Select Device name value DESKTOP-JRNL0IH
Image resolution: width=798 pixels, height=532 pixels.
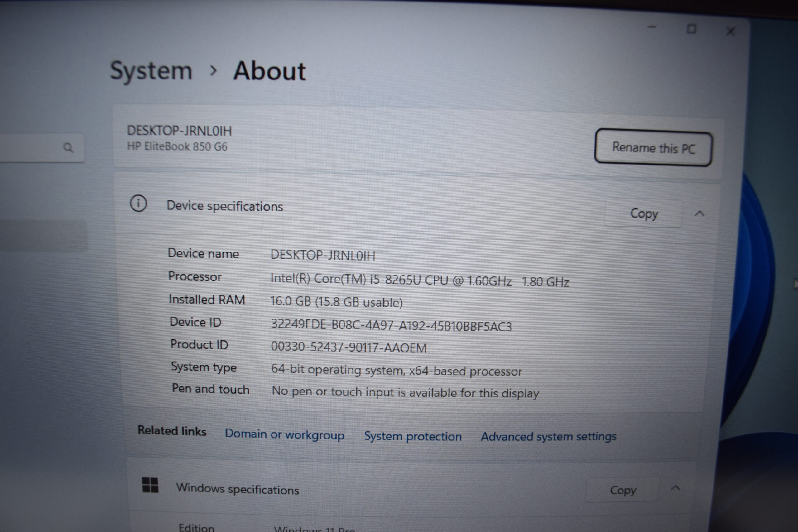click(323, 256)
